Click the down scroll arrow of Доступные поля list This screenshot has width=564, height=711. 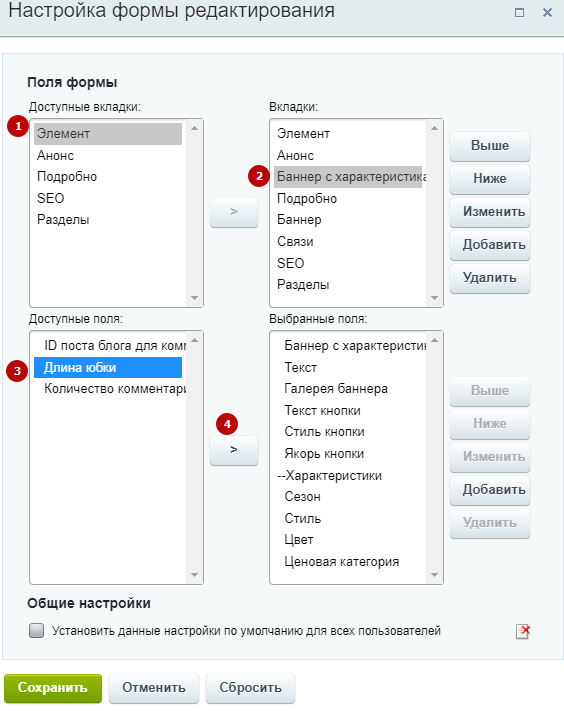(x=194, y=575)
